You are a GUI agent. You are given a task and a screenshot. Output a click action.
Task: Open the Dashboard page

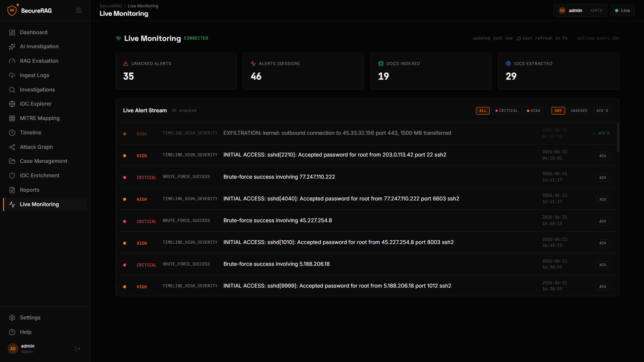pos(45,33)
